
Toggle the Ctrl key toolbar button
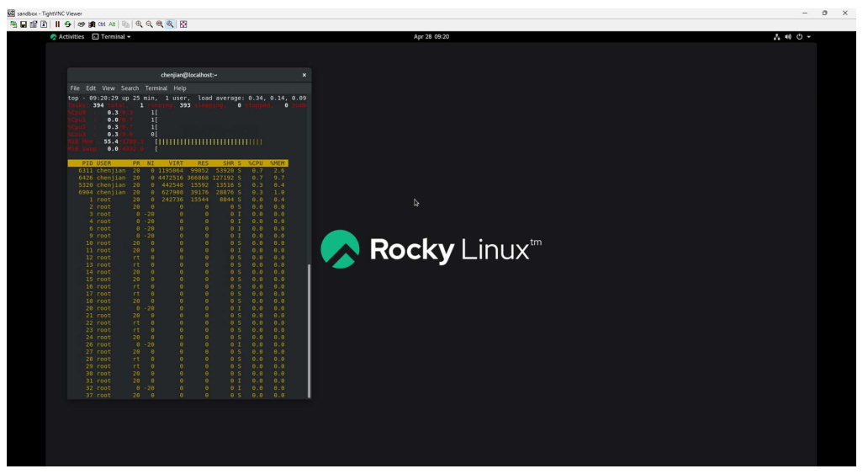point(102,24)
